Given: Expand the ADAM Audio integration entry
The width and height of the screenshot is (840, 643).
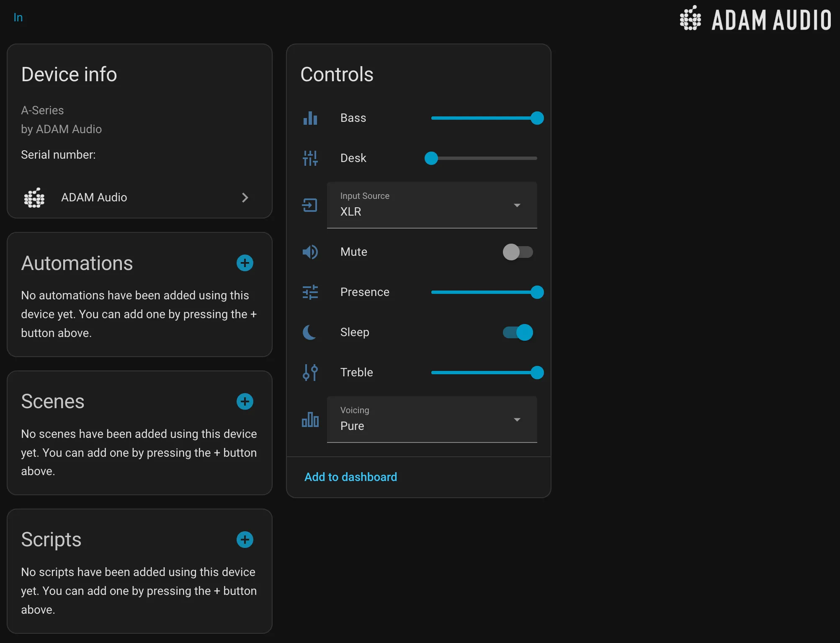Looking at the screenshot, I should point(139,198).
